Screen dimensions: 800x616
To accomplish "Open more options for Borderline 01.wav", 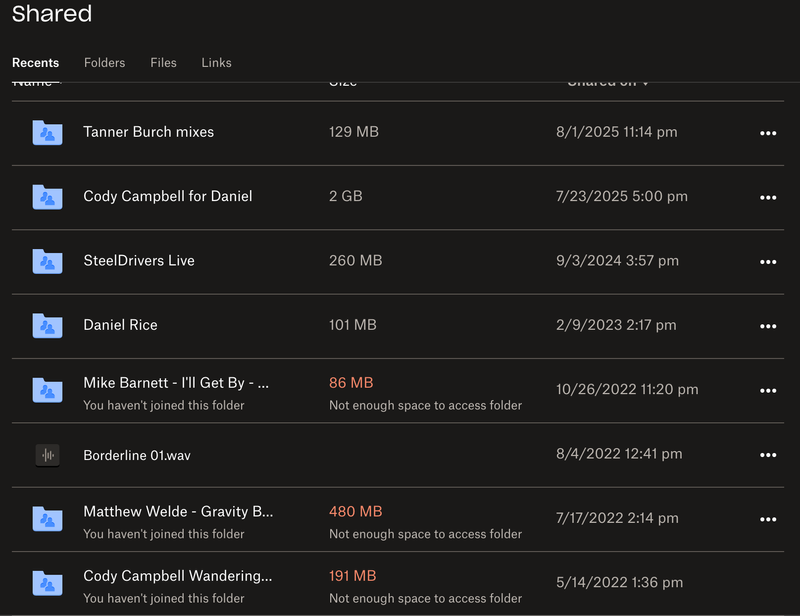I will (x=768, y=455).
